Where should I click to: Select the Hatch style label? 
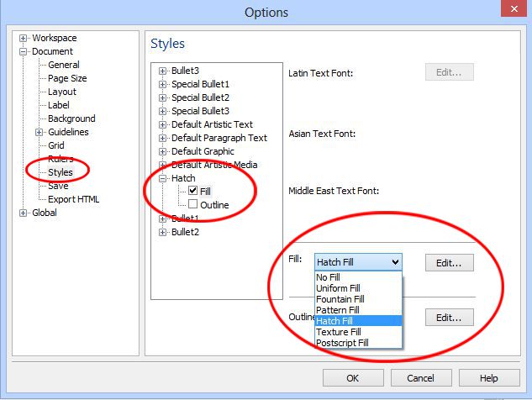183,178
